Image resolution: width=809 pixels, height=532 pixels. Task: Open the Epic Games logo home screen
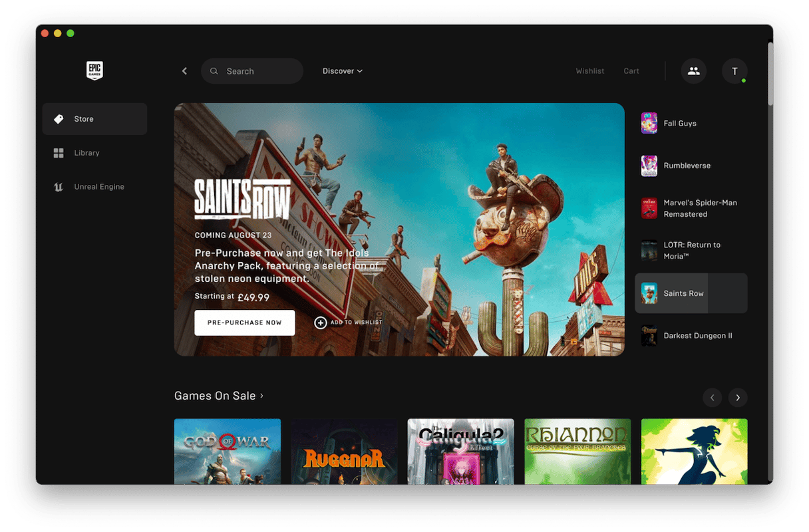[94, 70]
